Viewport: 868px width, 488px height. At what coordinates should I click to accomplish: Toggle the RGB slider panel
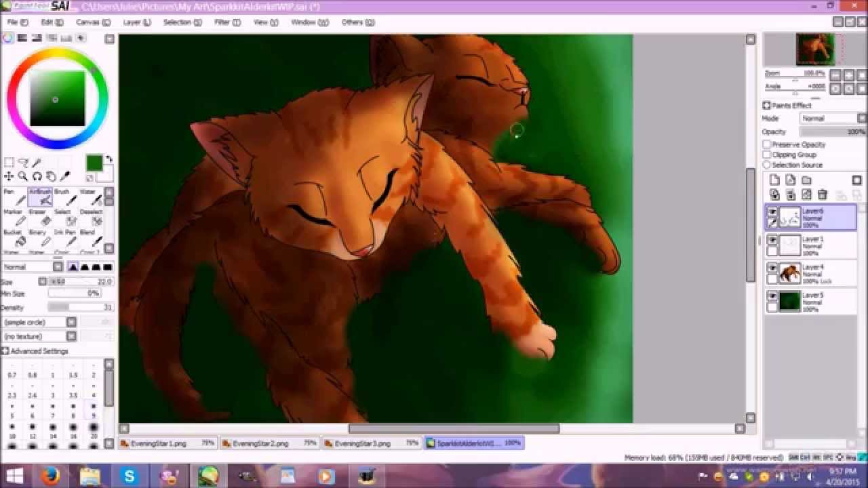22,39
